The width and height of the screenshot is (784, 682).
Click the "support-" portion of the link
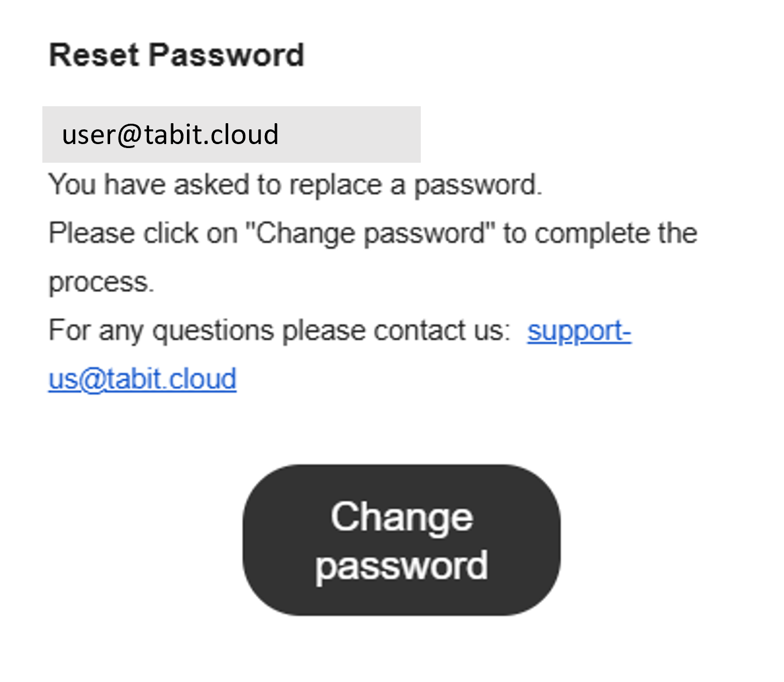pos(578,331)
